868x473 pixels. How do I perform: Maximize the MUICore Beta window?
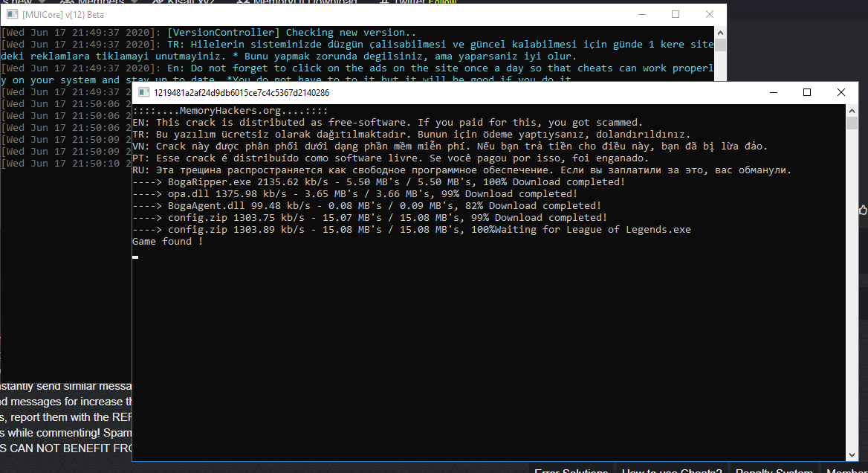(676, 14)
